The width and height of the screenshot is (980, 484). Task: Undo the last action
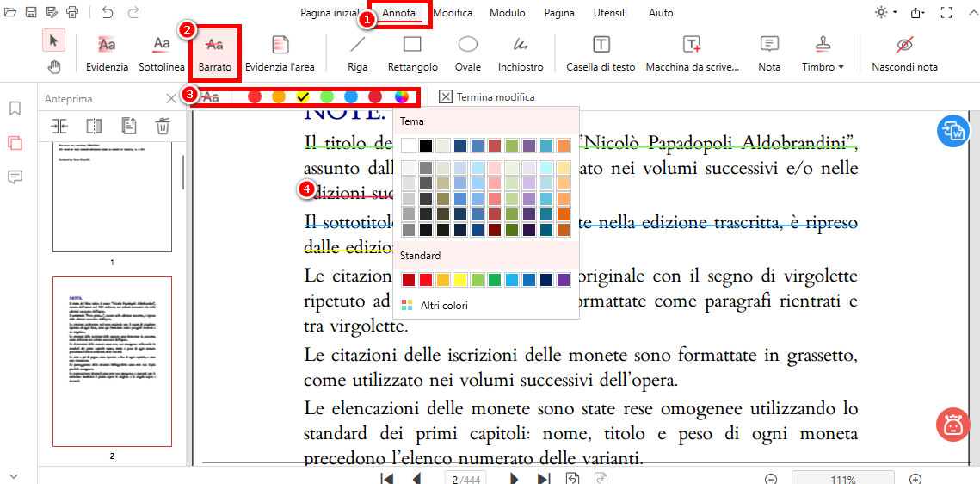click(x=108, y=13)
